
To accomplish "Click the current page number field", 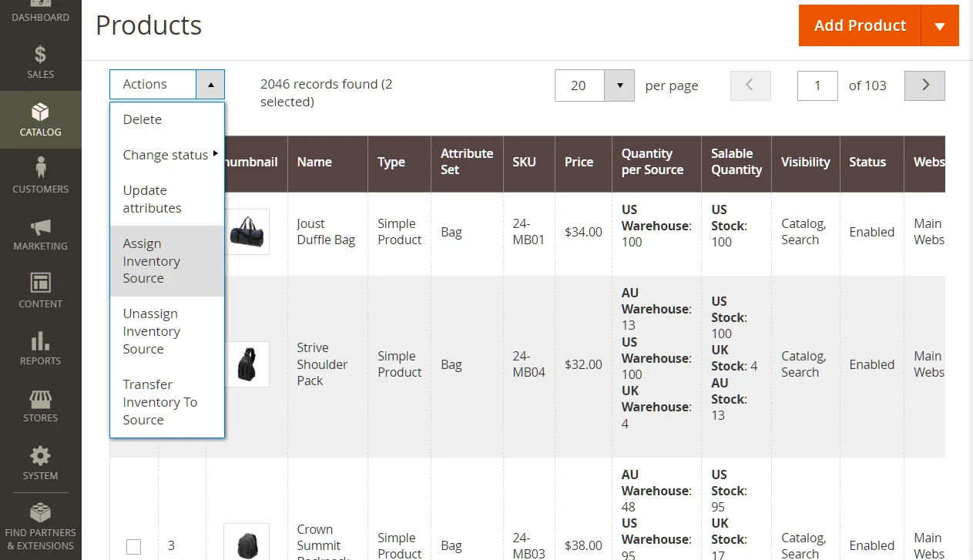I will (x=817, y=86).
